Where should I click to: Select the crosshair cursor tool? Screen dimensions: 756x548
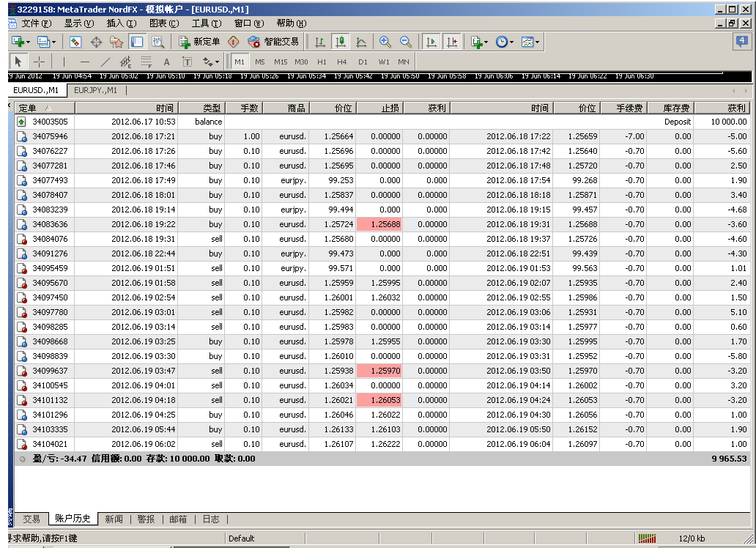click(40, 62)
